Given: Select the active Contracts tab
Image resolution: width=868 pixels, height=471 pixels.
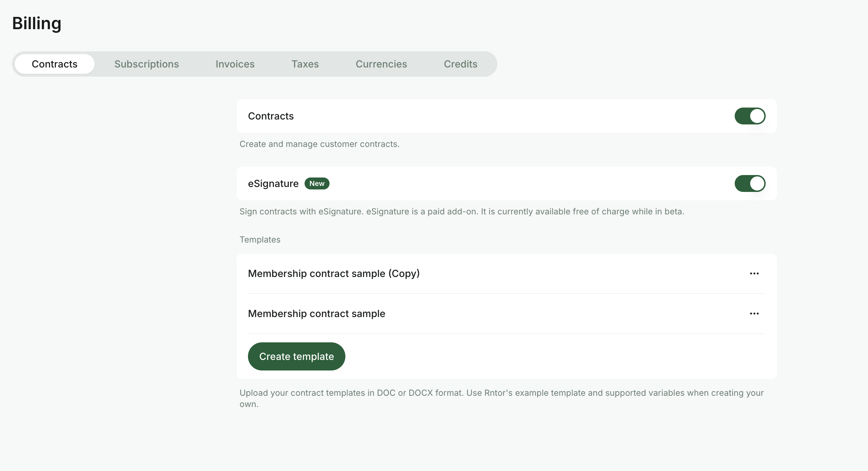Looking at the screenshot, I should tap(55, 64).
